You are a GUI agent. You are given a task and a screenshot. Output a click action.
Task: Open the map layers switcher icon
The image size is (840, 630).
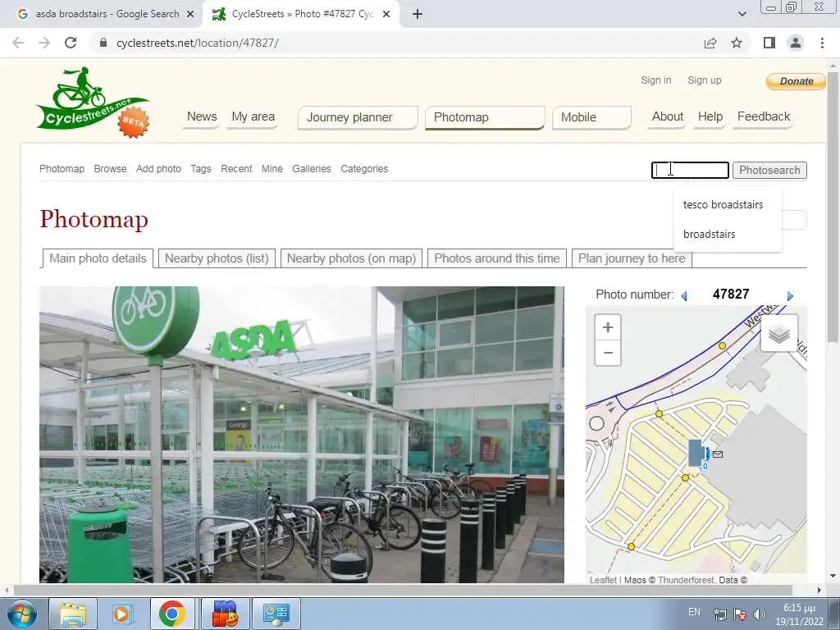[x=779, y=334]
